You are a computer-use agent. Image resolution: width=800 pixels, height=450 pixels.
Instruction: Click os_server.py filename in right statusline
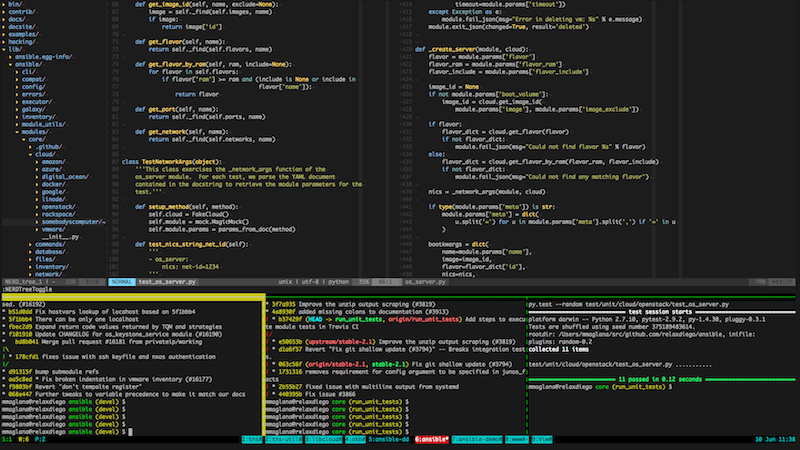[425, 282]
